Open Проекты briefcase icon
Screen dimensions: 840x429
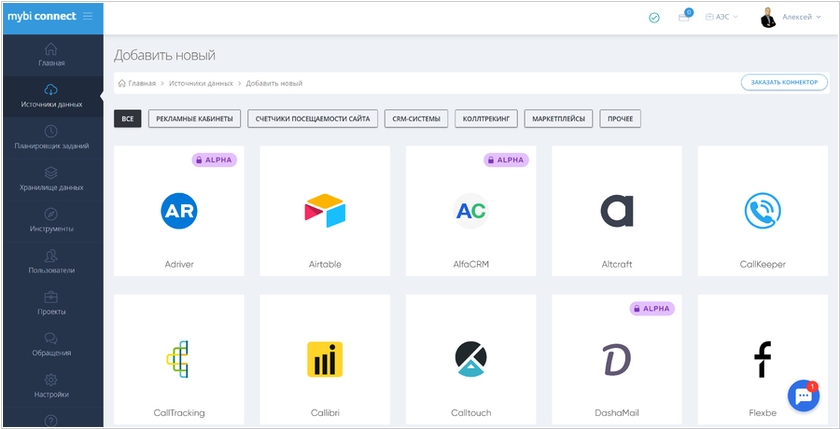tap(51, 297)
